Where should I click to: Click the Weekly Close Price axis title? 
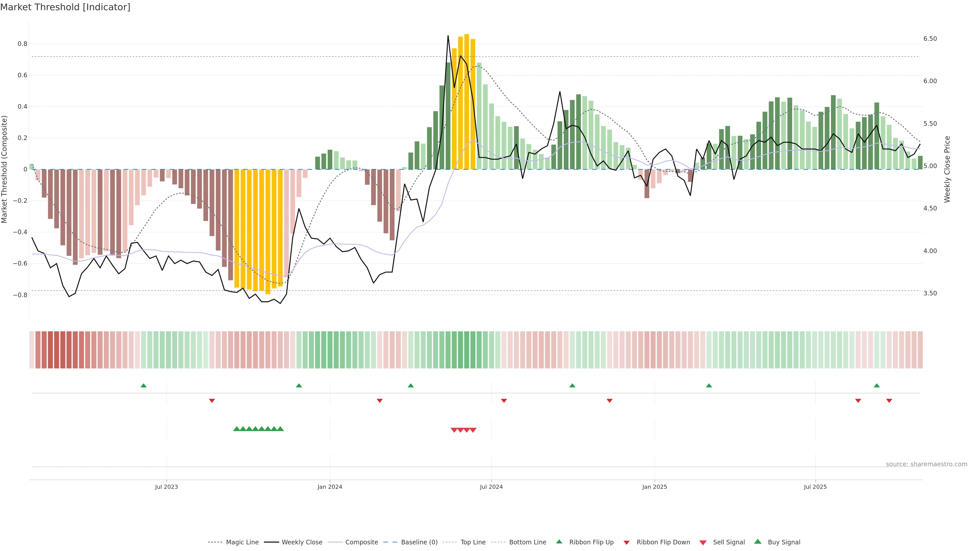click(947, 169)
